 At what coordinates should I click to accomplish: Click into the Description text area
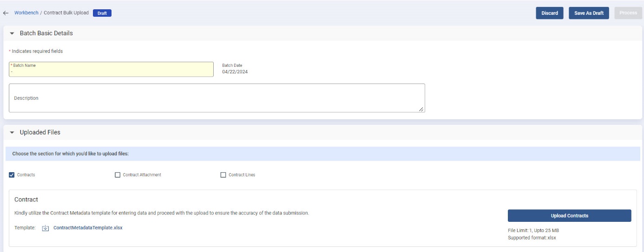click(x=217, y=98)
